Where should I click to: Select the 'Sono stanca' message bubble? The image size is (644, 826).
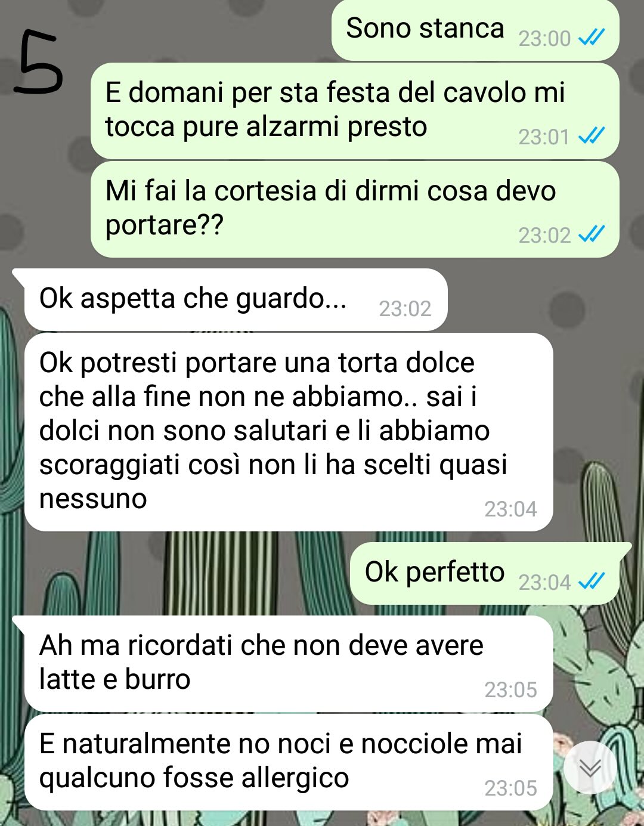pos(475,30)
